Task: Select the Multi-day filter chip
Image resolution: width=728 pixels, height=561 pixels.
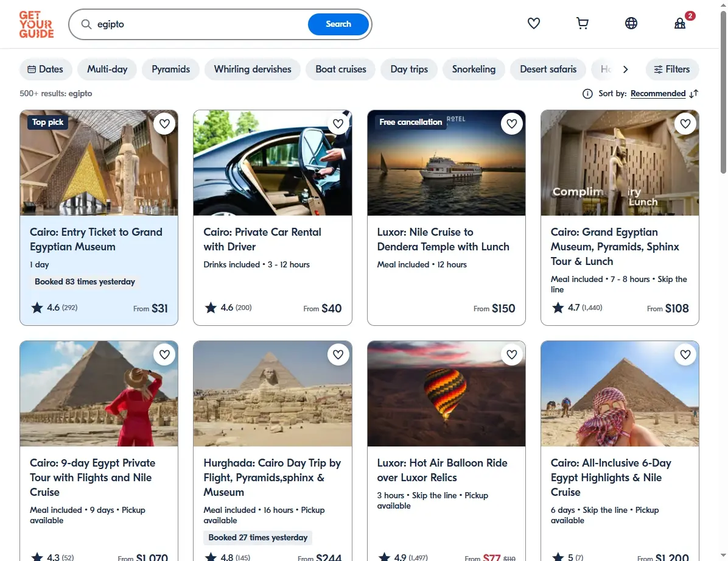Action: point(107,69)
